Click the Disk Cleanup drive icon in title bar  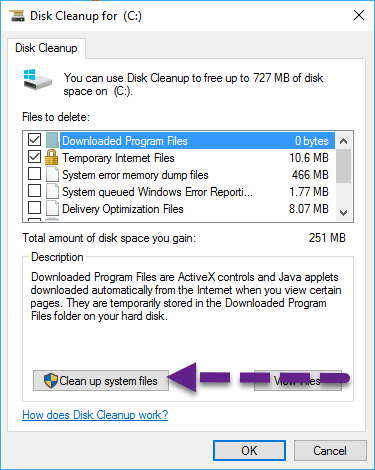coord(17,16)
